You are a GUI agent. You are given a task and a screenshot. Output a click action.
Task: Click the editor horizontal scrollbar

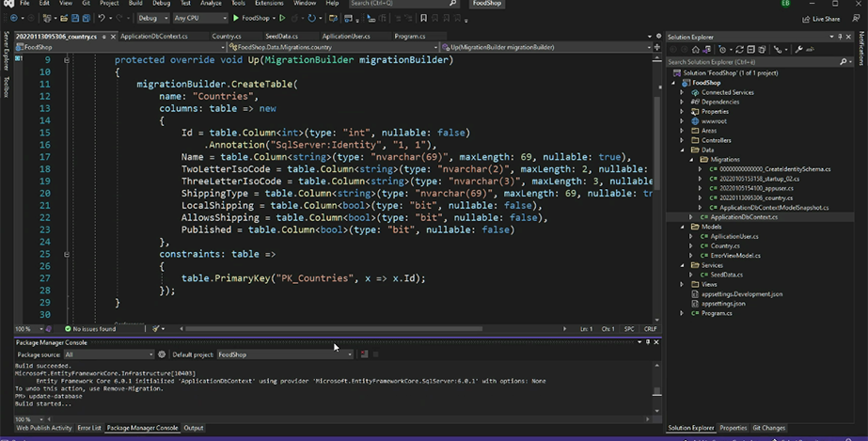(334, 329)
